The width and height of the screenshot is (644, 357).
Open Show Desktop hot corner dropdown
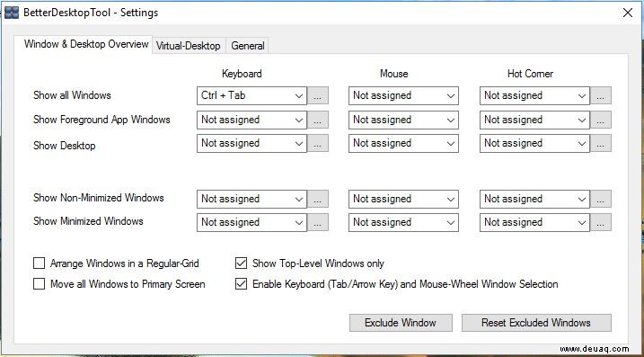tap(534, 144)
